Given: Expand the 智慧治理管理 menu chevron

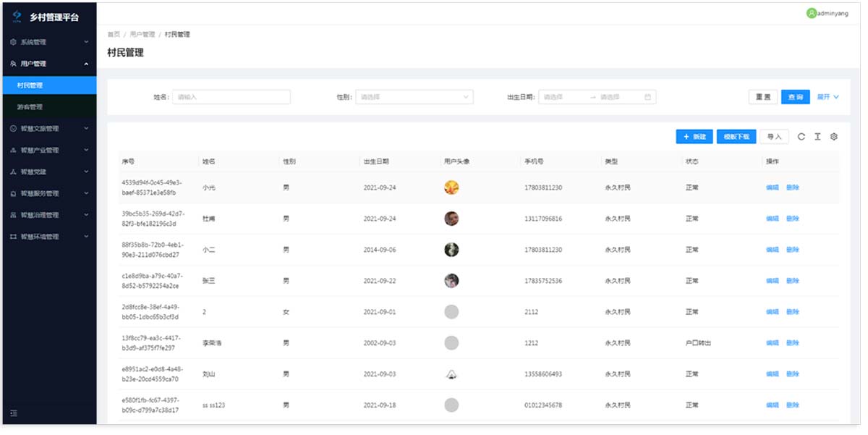Looking at the screenshot, I should tap(86, 216).
